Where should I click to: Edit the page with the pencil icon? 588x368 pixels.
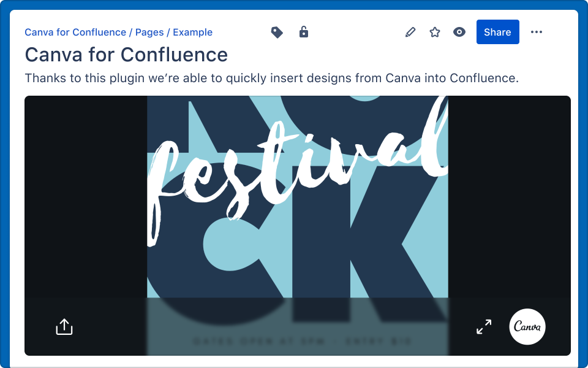point(410,33)
